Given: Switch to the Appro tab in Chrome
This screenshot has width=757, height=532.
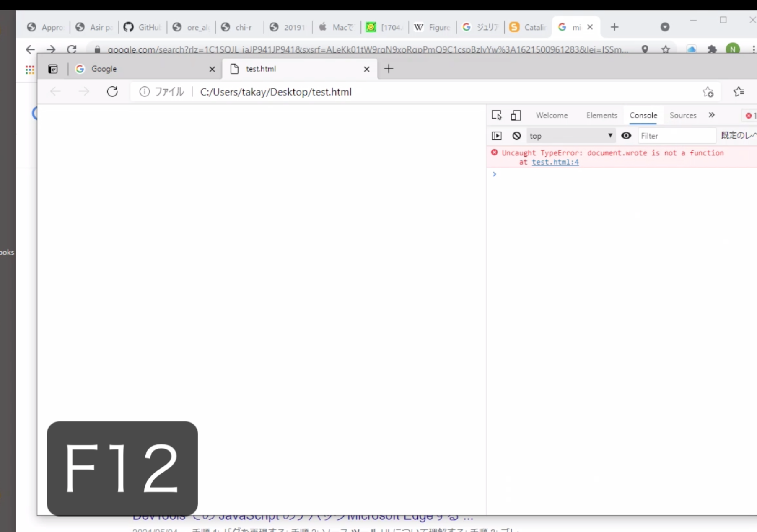Looking at the screenshot, I should (45, 27).
